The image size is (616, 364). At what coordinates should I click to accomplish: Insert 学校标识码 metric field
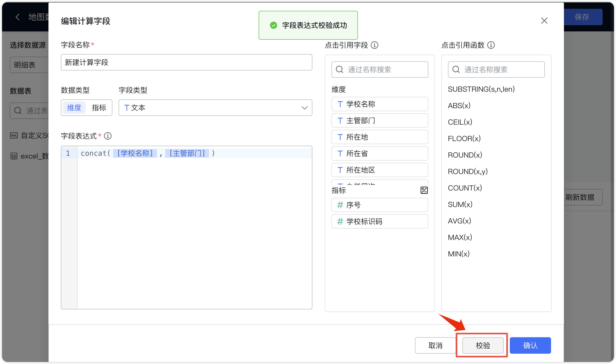pos(380,221)
